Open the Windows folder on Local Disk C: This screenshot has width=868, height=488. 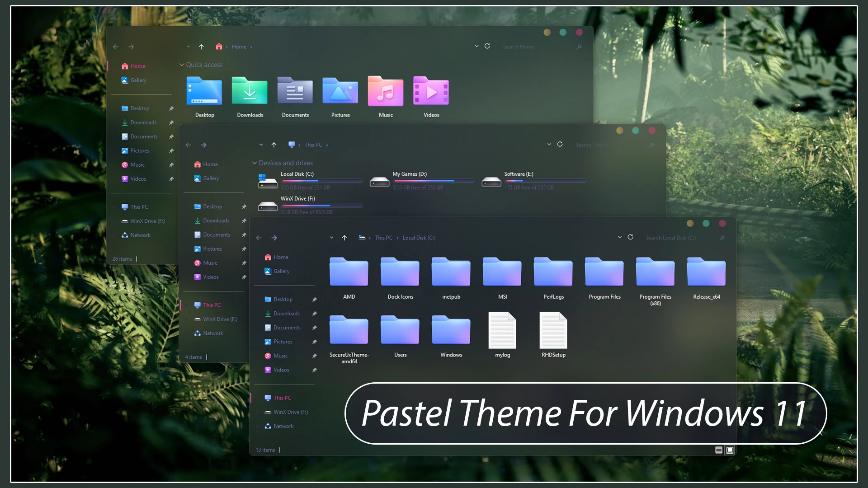click(x=450, y=330)
